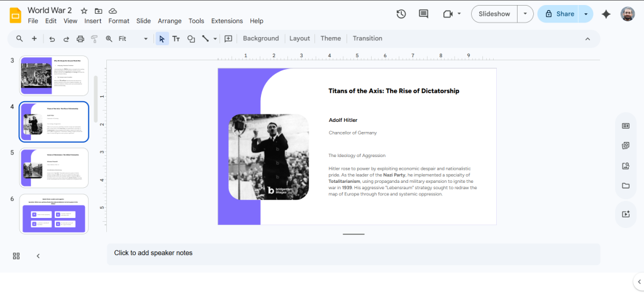The width and height of the screenshot is (644, 294).
Task: Add a new slide plus icon
Action: click(x=34, y=38)
